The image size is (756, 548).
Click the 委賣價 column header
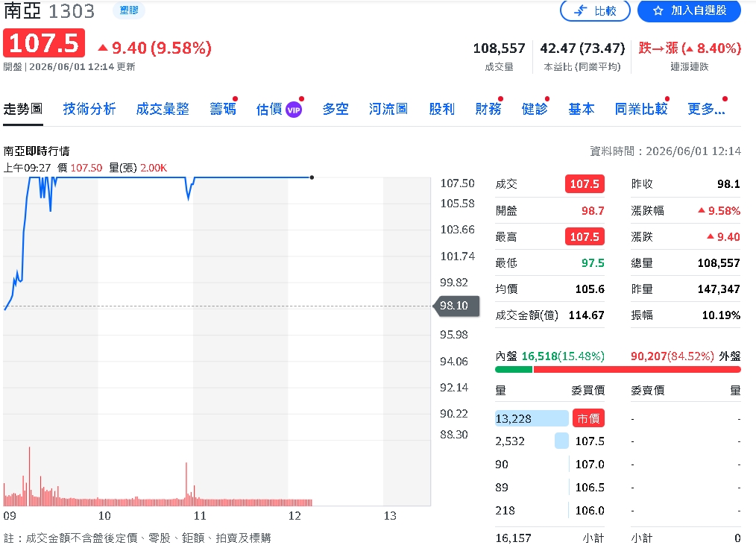click(x=647, y=391)
